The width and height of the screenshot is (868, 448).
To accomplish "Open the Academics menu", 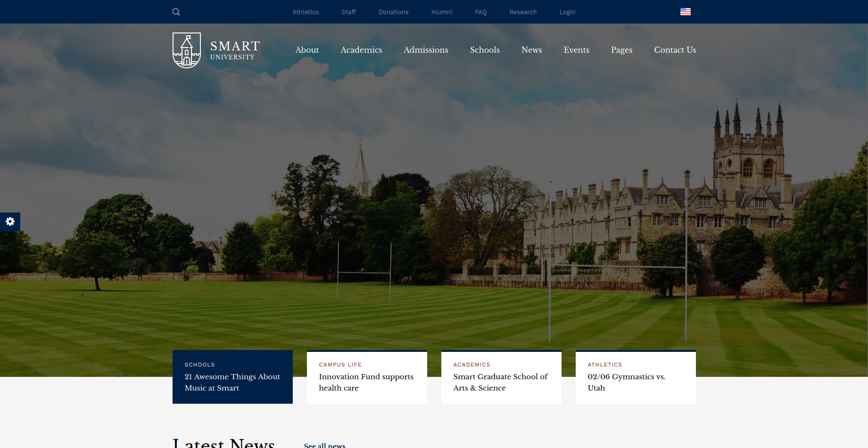I will [x=361, y=50].
